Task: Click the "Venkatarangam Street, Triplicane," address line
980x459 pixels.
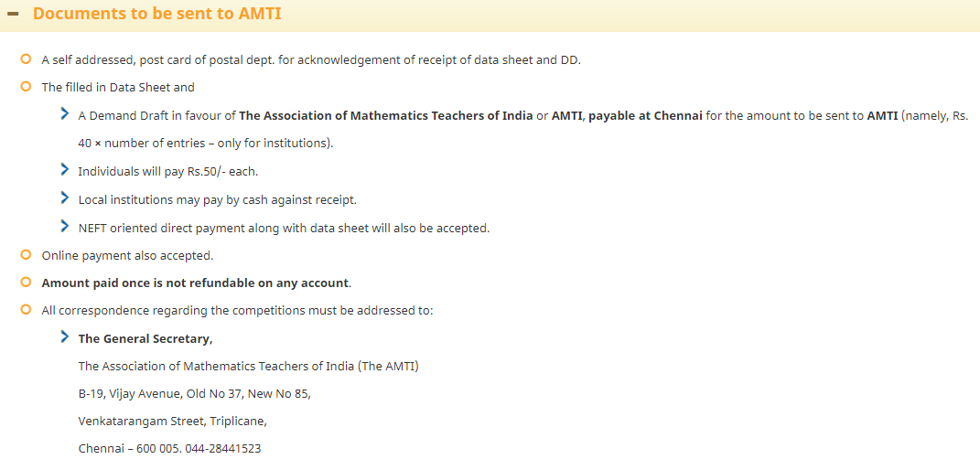Action: (172, 422)
